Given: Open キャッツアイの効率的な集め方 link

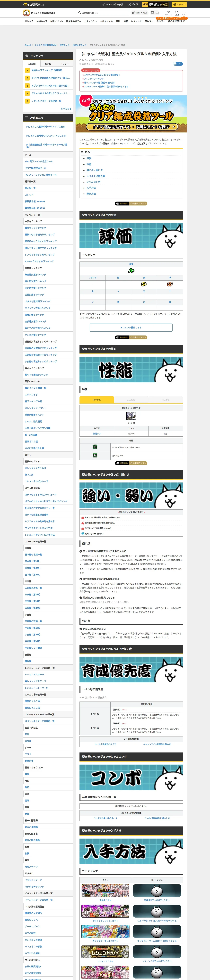Looking at the screenshot, I should point(157,744).
